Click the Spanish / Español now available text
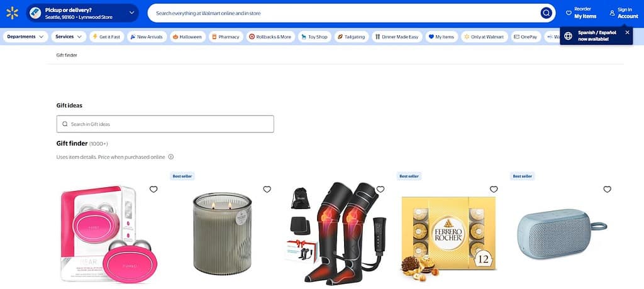644x289 pixels. (597, 36)
